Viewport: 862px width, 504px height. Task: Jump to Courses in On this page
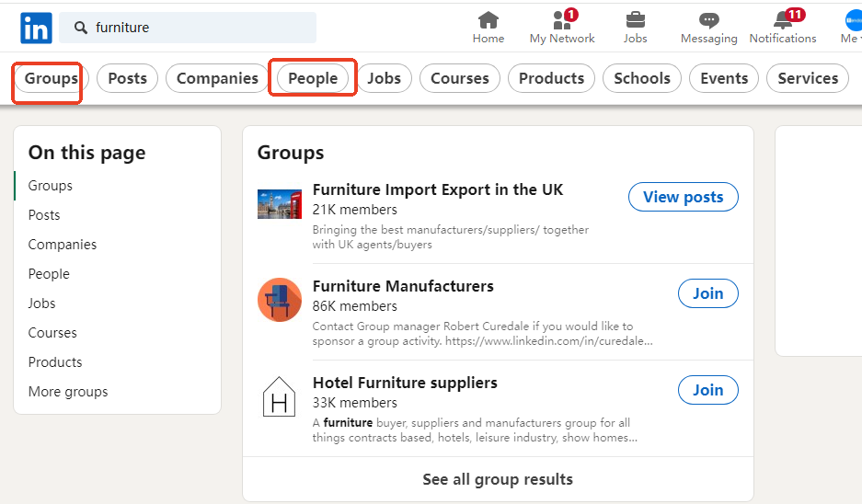[52, 333]
